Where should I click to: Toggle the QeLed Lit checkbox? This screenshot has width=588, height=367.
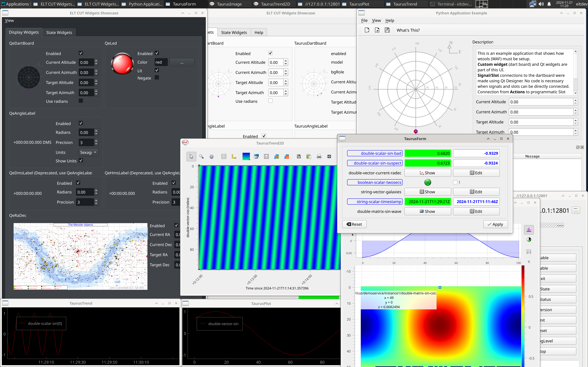pyautogui.click(x=157, y=70)
